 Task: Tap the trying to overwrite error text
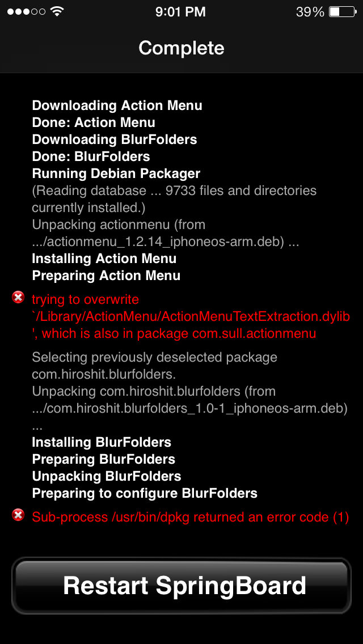[86, 299]
